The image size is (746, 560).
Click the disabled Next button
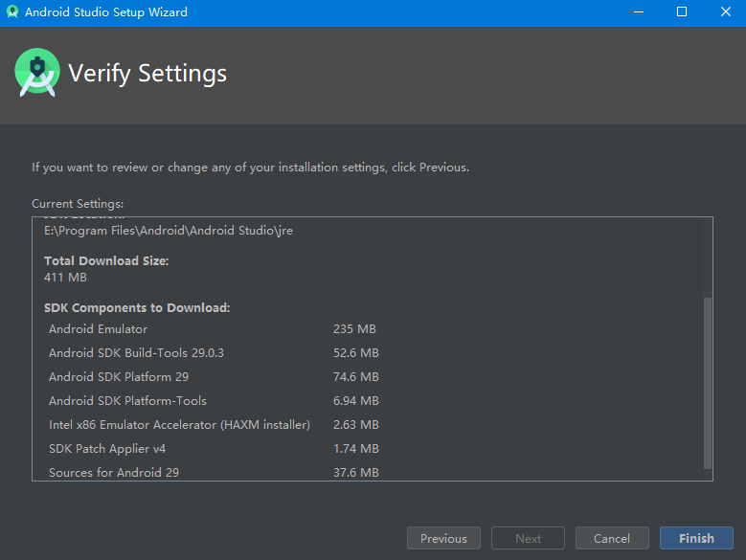coord(528,538)
